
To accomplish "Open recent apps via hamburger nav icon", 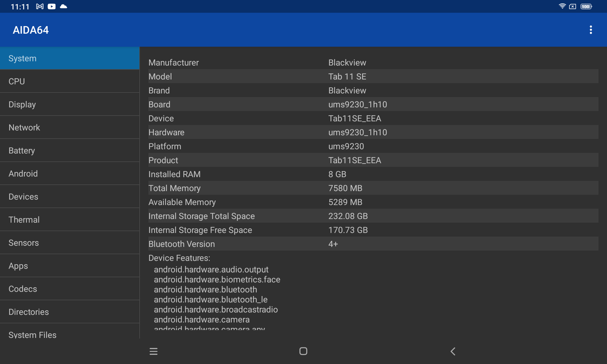I will click(x=153, y=351).
